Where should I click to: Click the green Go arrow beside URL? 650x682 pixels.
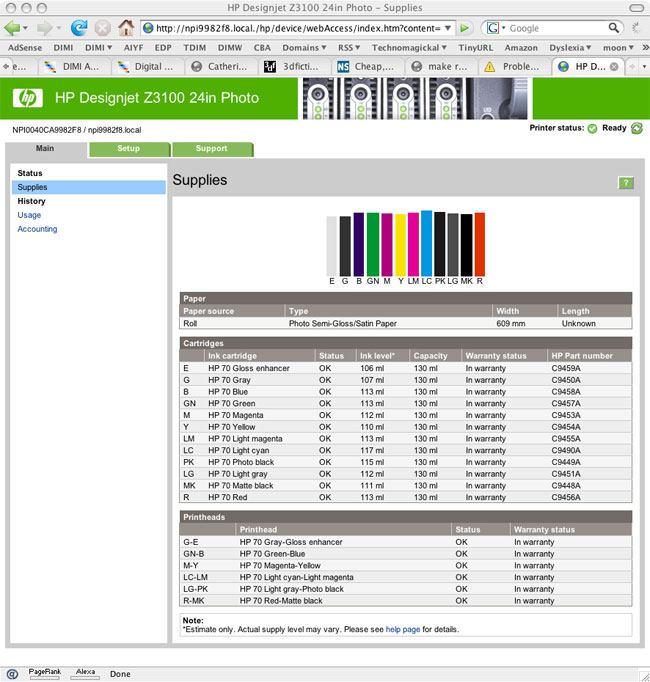465,28
